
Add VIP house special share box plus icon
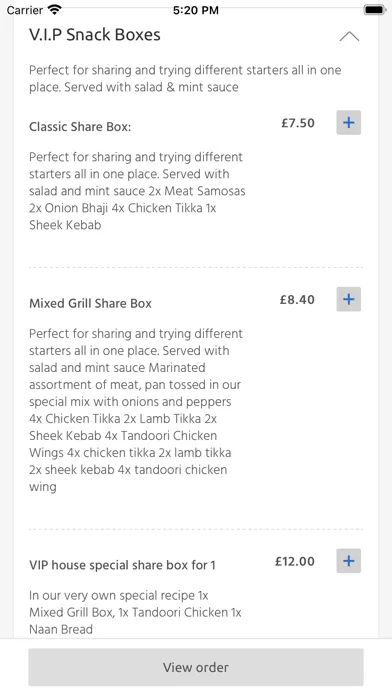coord(348,561)
